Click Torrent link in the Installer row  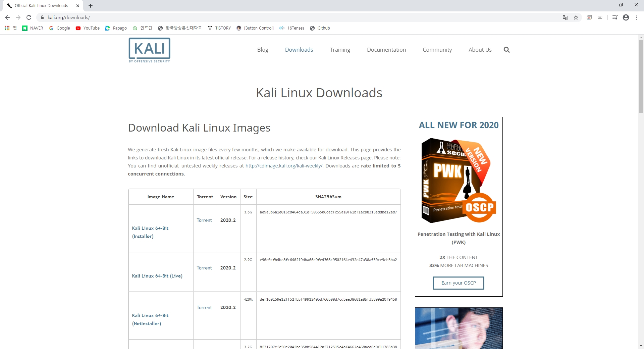204,220
